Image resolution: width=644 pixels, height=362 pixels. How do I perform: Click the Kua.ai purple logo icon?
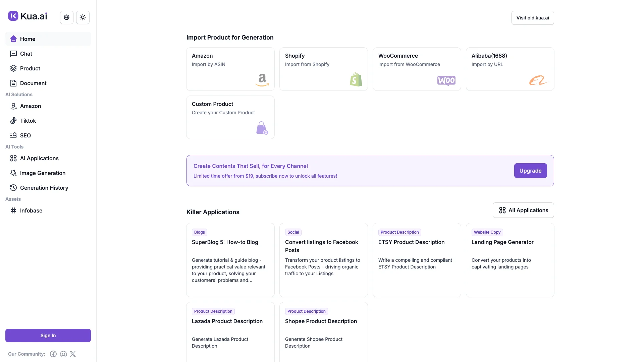[x=13, y=16]
